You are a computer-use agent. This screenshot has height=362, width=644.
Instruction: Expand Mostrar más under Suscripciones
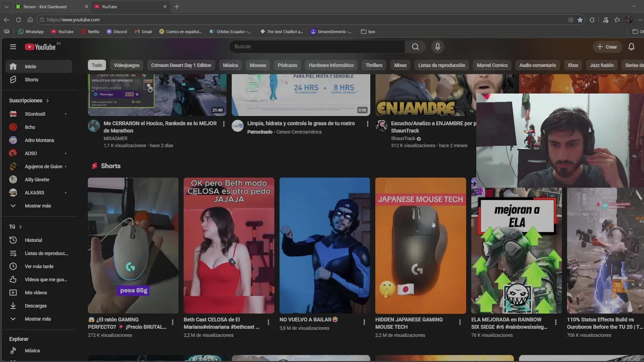point(39,206)
